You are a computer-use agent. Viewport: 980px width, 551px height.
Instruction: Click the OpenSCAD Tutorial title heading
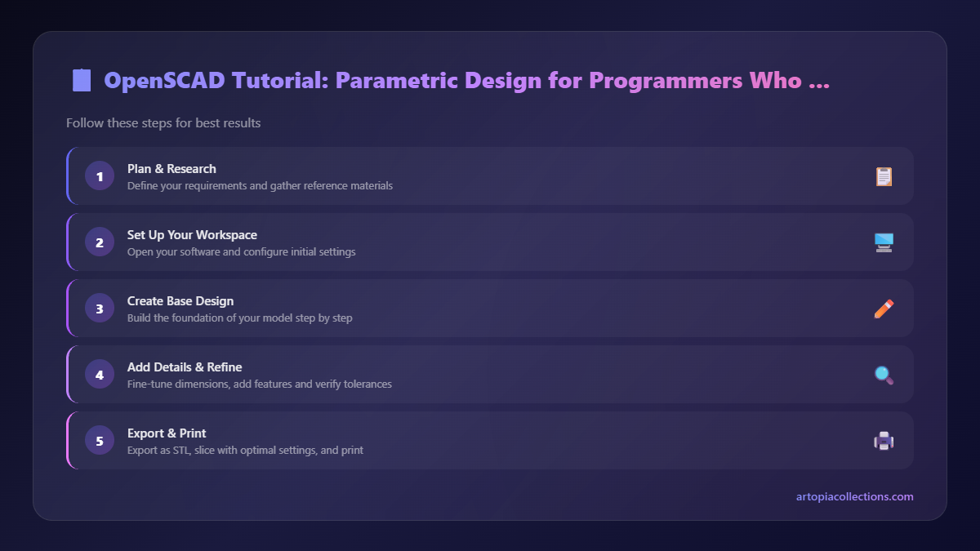467,81
